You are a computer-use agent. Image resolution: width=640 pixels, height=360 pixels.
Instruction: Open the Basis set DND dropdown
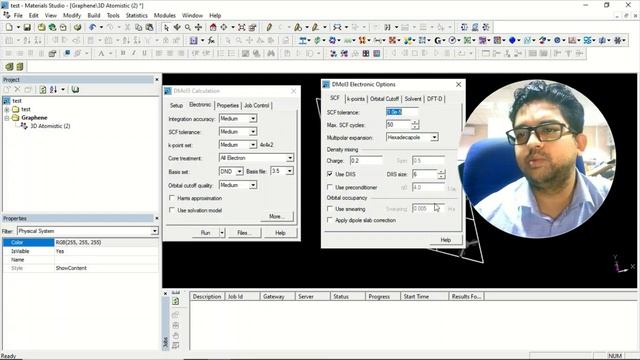point(240,171)
